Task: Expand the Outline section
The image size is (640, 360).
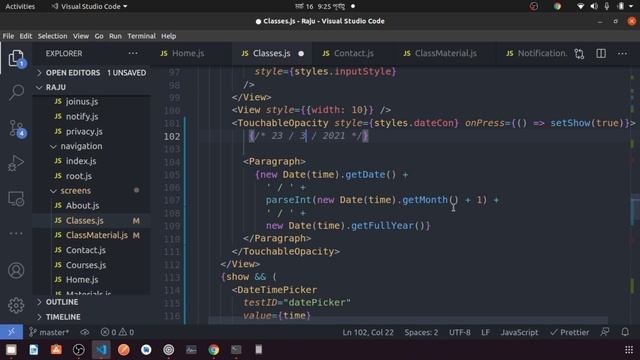Action: pos(62,302)
